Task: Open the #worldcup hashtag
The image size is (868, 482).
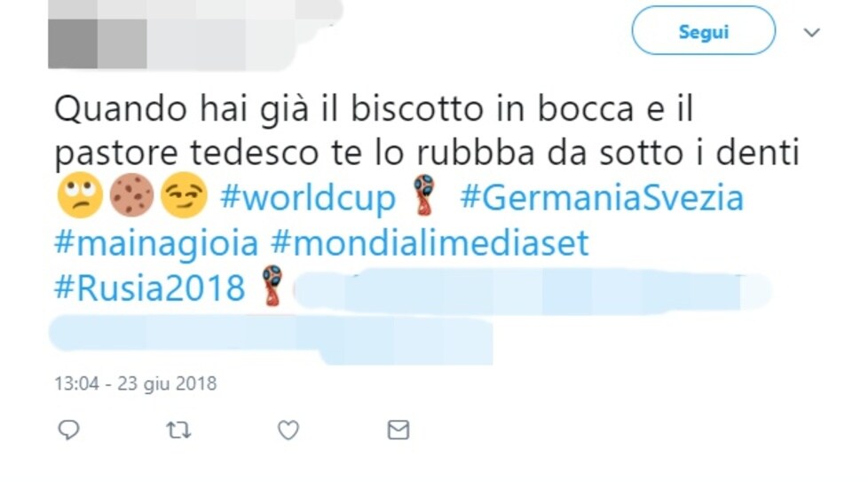Action: tap(308, 198)
